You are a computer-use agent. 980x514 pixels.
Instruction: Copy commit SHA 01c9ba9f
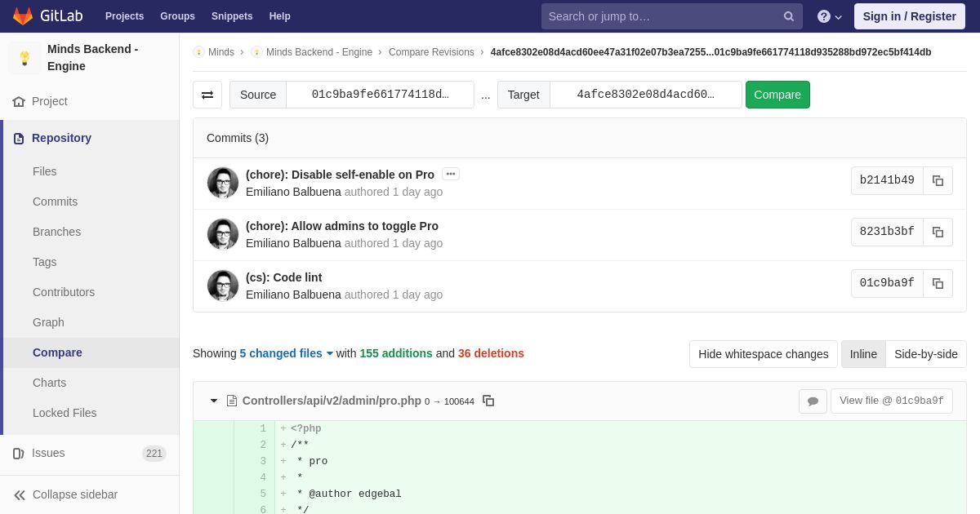pyautogui.click(x=938, y=283)
